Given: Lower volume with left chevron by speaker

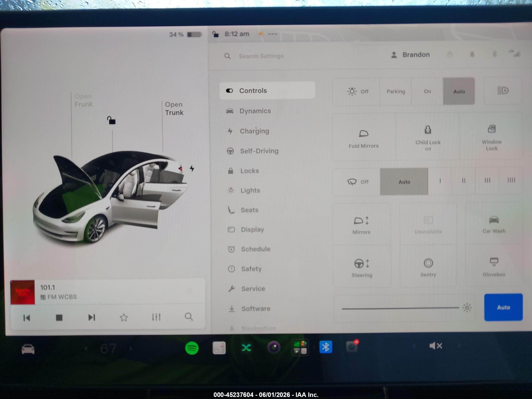Looking at the screenshot, I should (x=414, y=346).
